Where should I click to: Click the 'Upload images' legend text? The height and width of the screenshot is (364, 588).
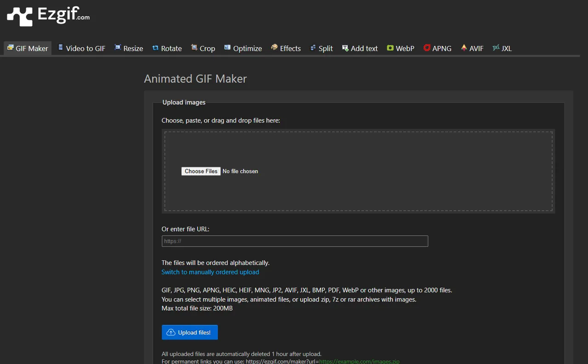pos(184,102)
